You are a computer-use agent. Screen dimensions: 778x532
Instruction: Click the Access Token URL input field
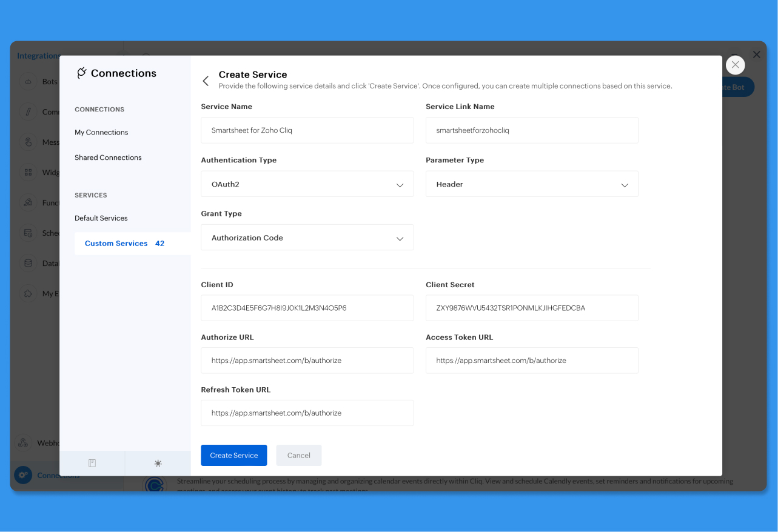click(532, 361)
